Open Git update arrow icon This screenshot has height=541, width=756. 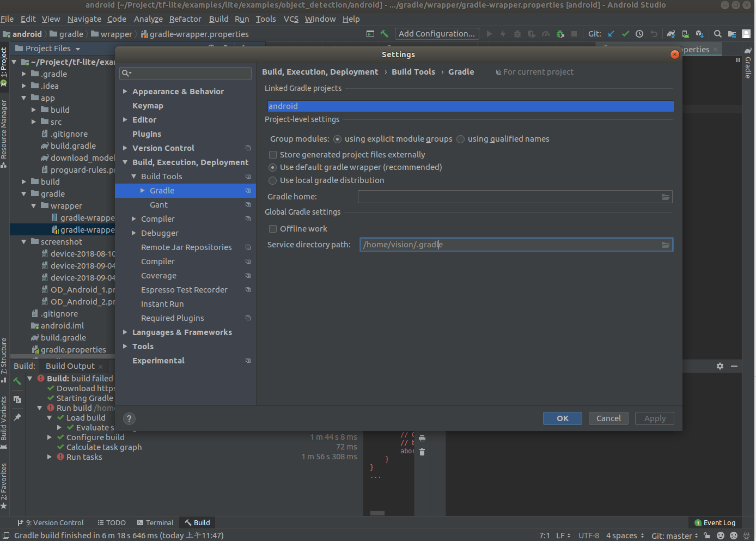point(612,34)
